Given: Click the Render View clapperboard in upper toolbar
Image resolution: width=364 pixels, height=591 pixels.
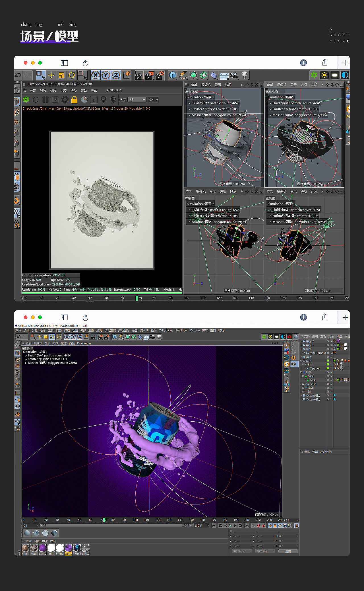Looking at the screenshot, I should [x=139, y=75].
